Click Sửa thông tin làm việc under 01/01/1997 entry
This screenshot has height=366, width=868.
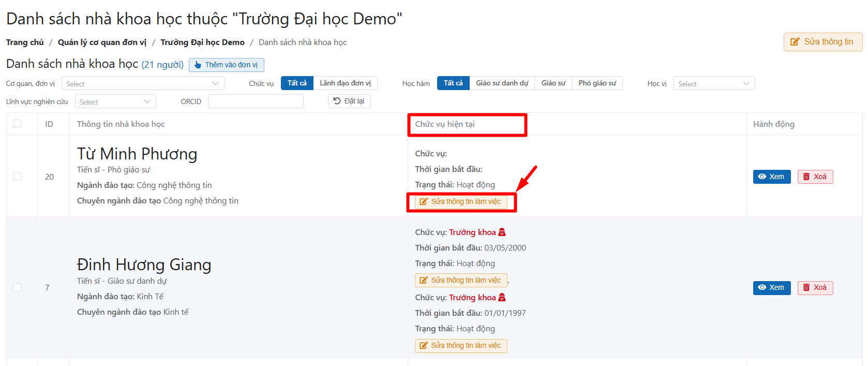coord(461,345)
